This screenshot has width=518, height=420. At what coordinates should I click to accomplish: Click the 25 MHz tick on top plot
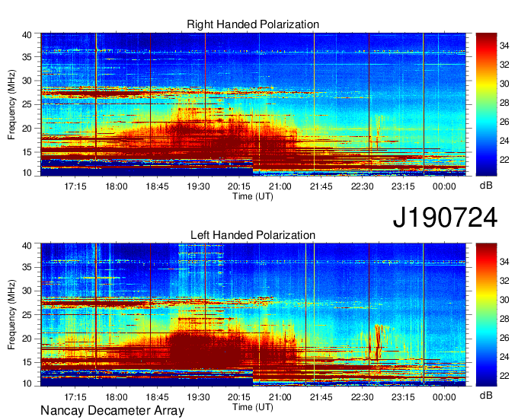click(x=27, y=104)
